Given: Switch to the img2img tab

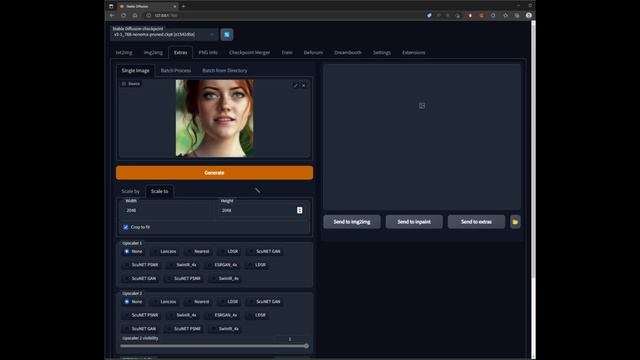Looking at the screenshot, I should click(x=153, y=53).
